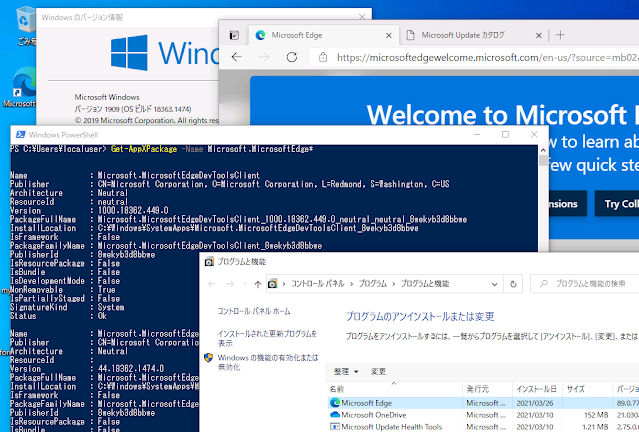Maximize the Windows PowerShell window
This screenshot has height=432, width=639.
(x=505, y=134)
